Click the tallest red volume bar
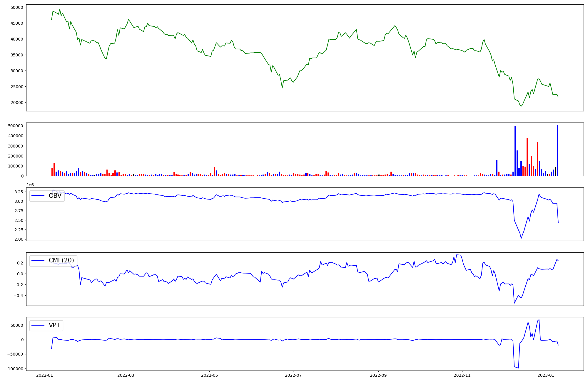The image size is (588, 382). pyautogui.click(x=527, y=157)
